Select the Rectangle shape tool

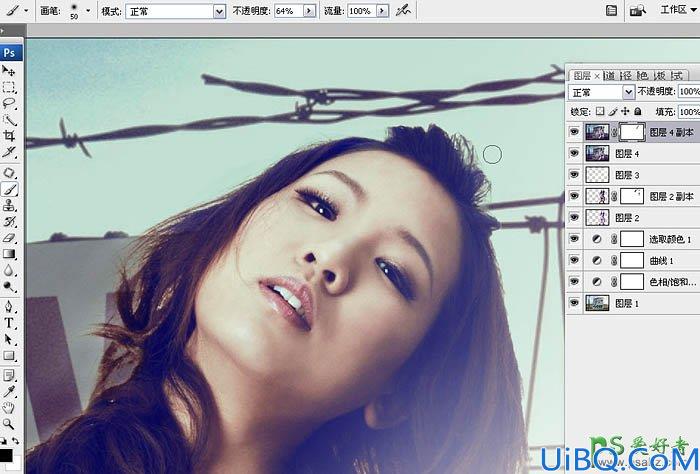click(8, 356)
